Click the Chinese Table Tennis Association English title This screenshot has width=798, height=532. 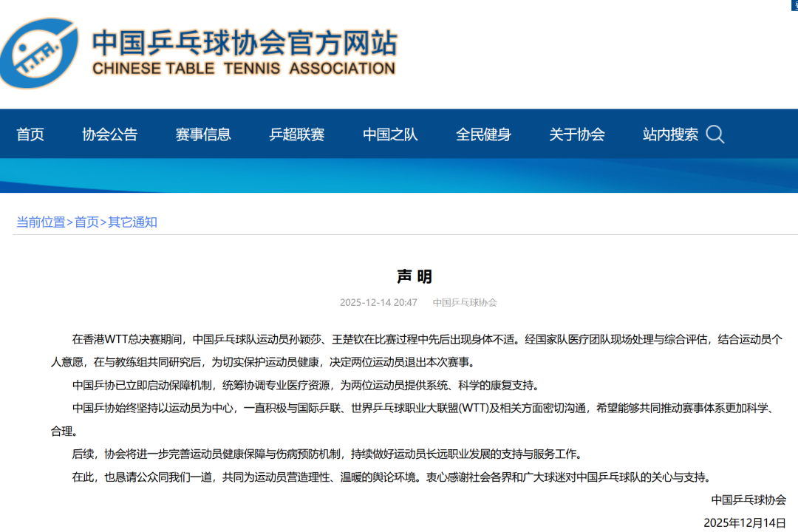(x=244, y=69)
